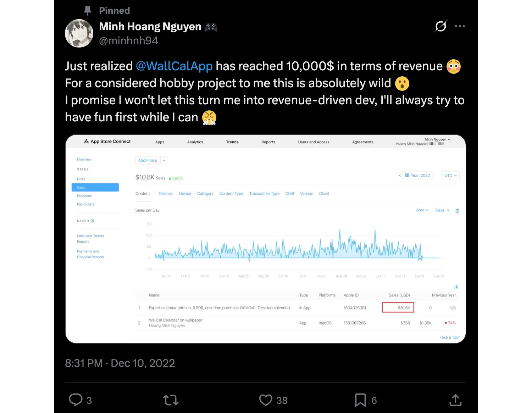The height and width of the screenshot is (413, 532).
Task: Open Minh Hoang Nguyen's profile avatar
Action: click(x=79, y=33)
